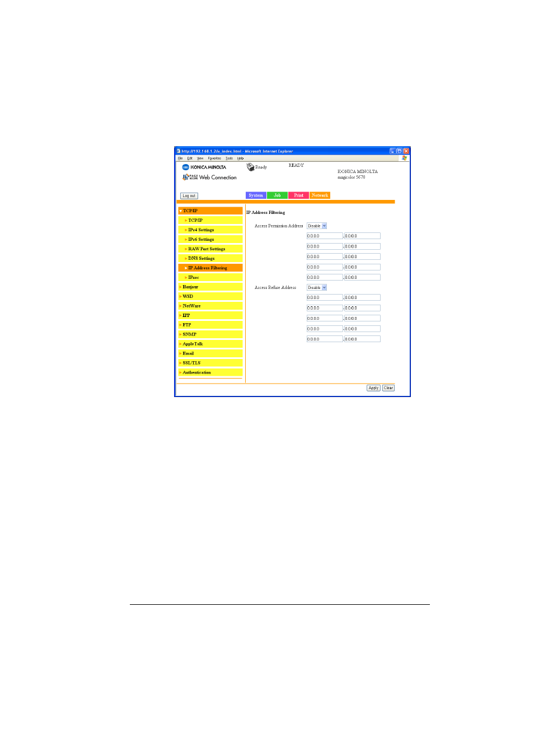Click the printer Ready status icon
534x756 pixels.
pos(250,167)
